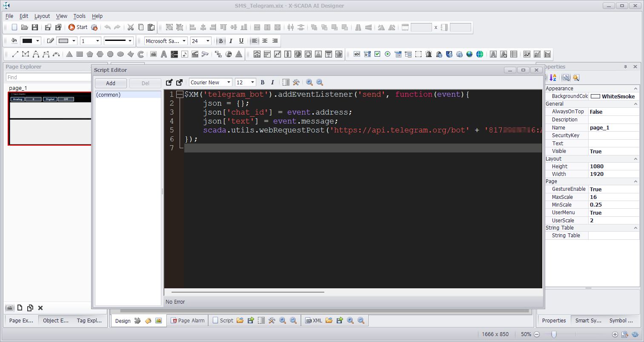The width and height of the screenshot is (644, 342).
Task: Insert a calendar/date picker control
Action: click(398, 54)
